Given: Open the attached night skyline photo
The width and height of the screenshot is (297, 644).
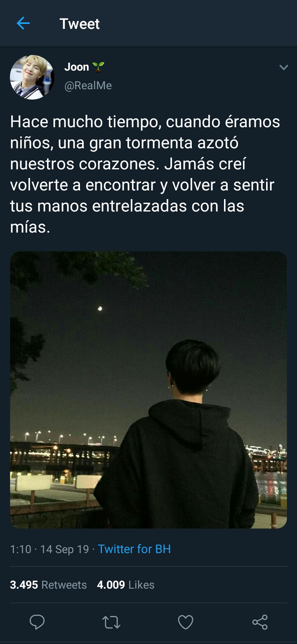Looking at the screenshot, I should pos(148,390).
